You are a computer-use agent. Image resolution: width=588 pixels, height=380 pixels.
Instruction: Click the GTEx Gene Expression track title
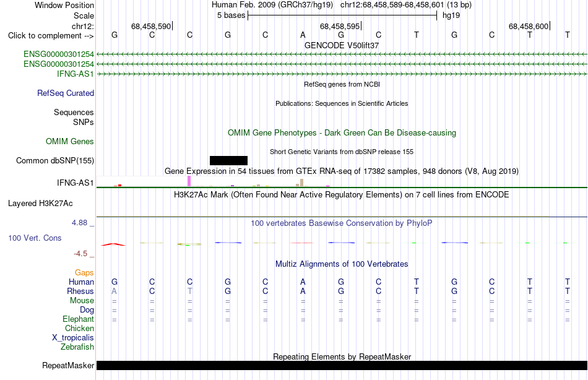coord(342,171)
